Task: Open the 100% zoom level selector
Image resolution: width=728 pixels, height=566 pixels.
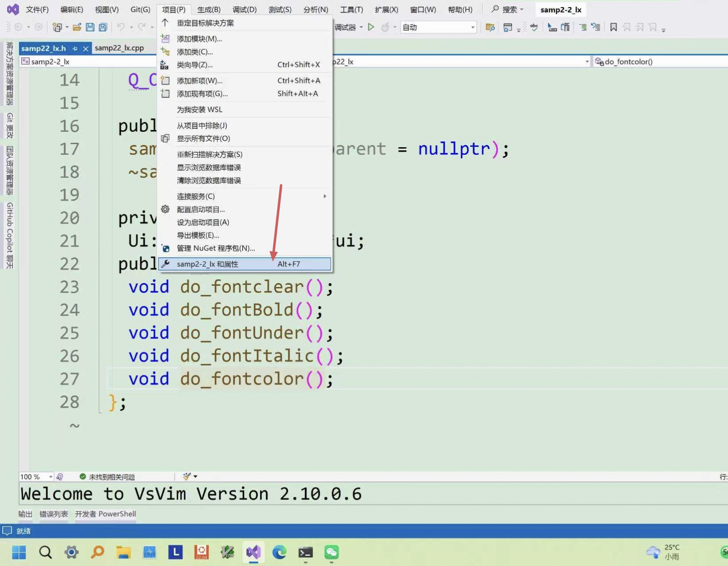Action: [36, 476]
